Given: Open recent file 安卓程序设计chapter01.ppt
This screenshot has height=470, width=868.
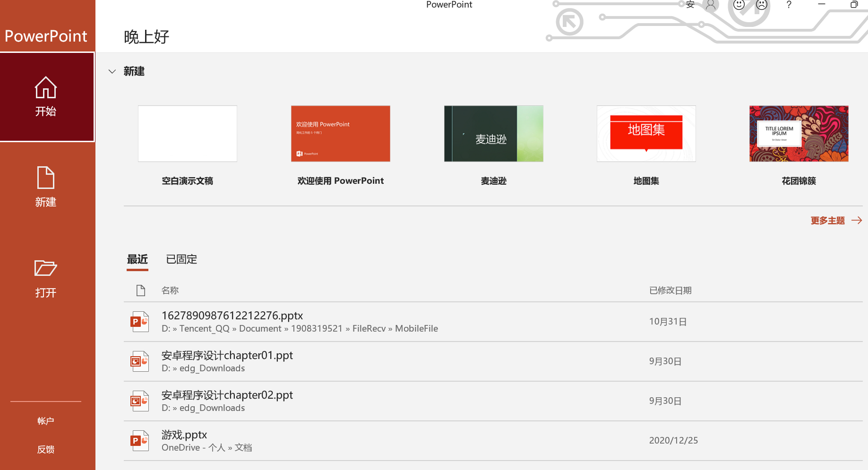Looking at the screenshot, I should (x=227, y=356).
